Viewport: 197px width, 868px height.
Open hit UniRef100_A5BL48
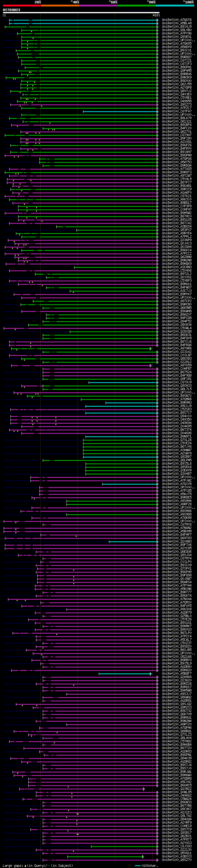177,23
